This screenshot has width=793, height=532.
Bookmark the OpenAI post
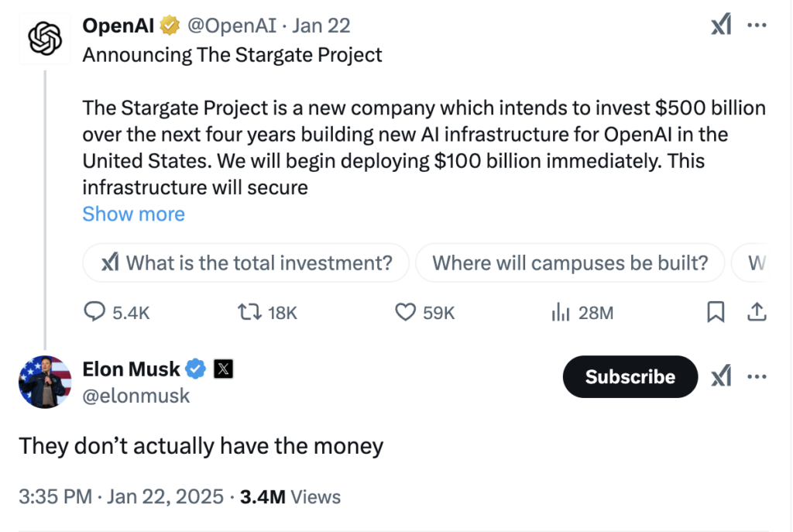[716, 312]
